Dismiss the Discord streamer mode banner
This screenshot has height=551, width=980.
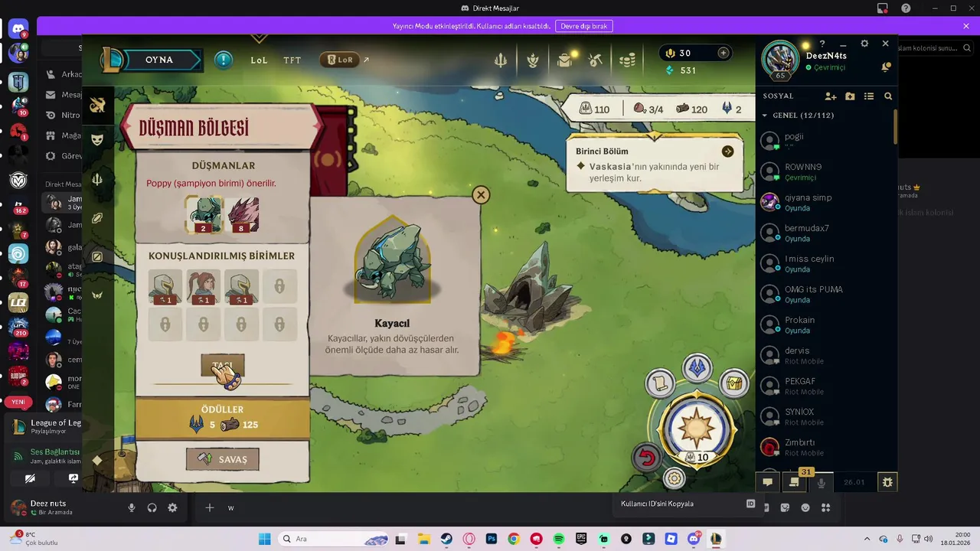click(966, 26)
